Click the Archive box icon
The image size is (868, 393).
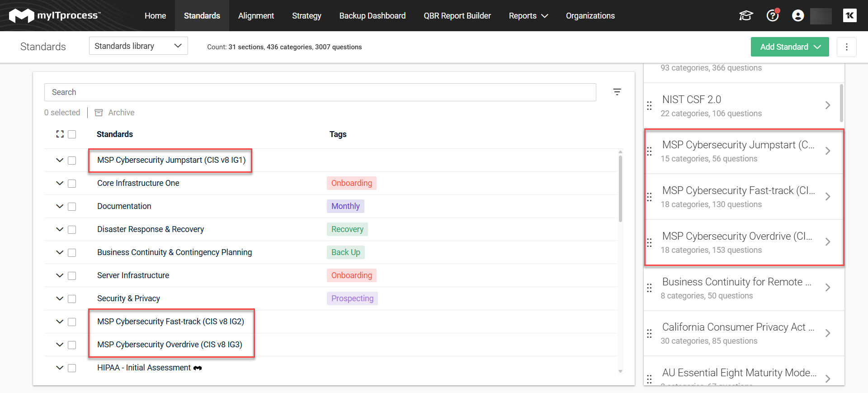pyautogui.click(x=99, y=113)
